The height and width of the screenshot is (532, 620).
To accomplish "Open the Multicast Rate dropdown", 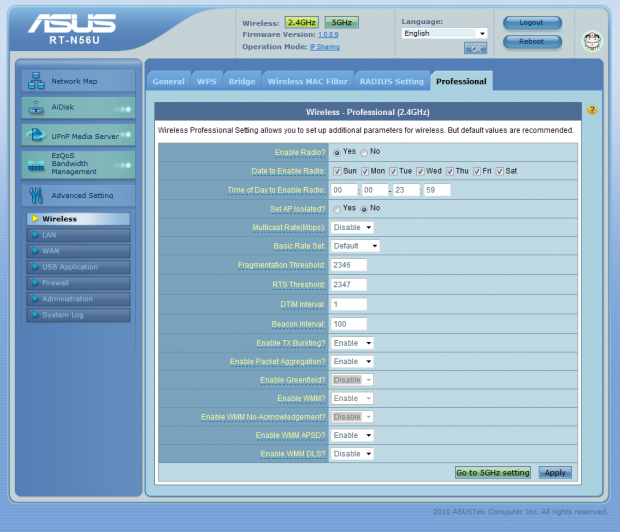I will (x=352, y=227).
